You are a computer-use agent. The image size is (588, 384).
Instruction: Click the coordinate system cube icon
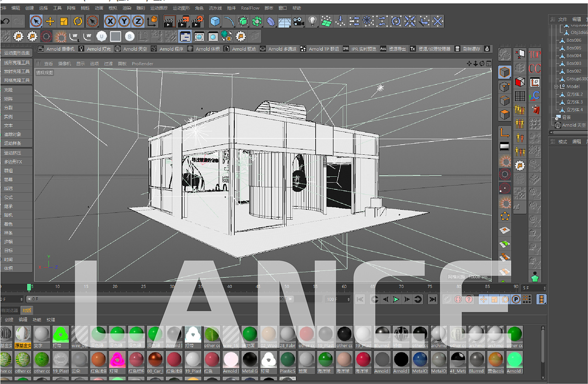(x=152, y=21)
